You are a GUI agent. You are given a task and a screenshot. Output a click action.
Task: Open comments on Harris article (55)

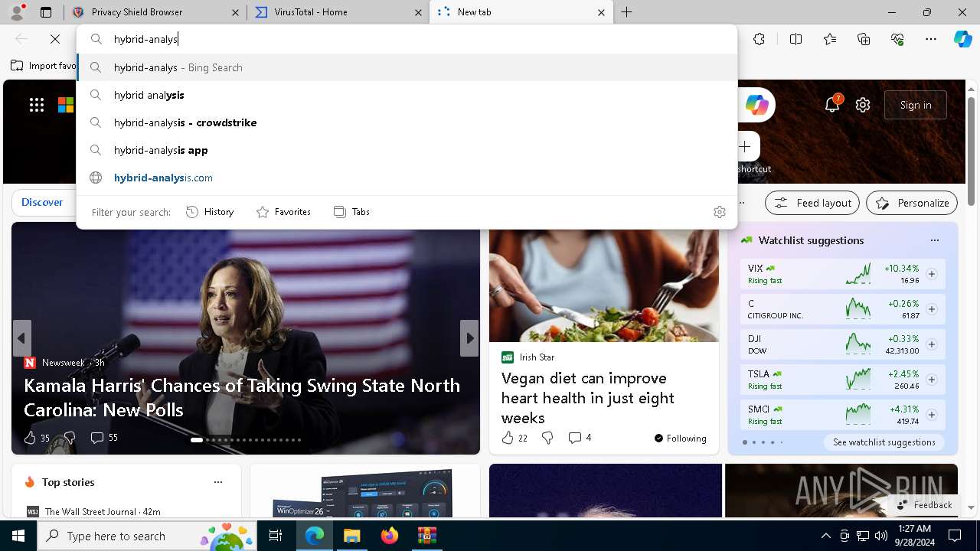[104, 438]
